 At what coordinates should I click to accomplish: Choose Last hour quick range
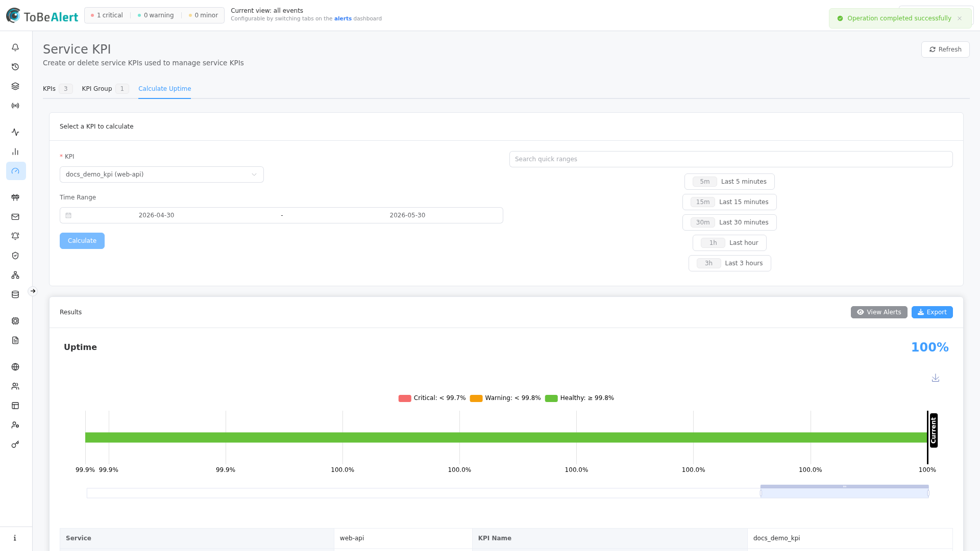click(729, 243)
